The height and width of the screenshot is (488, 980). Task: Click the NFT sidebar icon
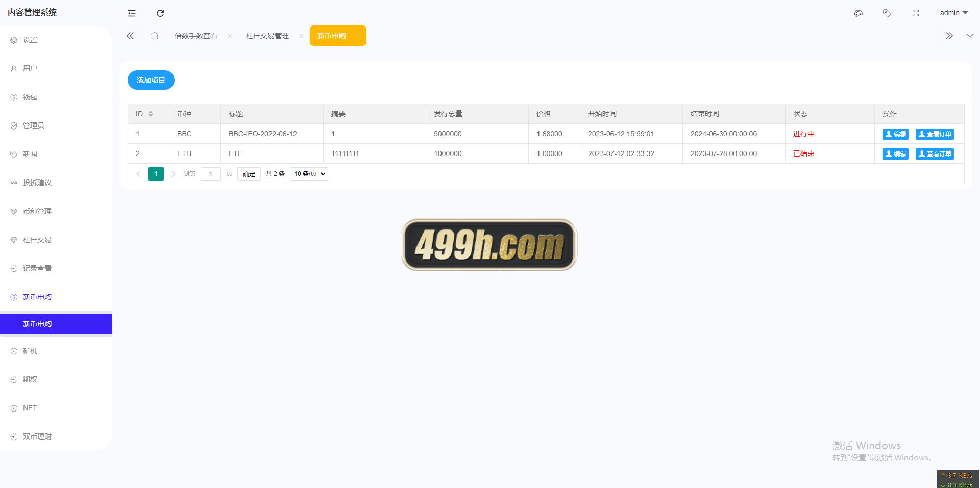coord(14,408)
